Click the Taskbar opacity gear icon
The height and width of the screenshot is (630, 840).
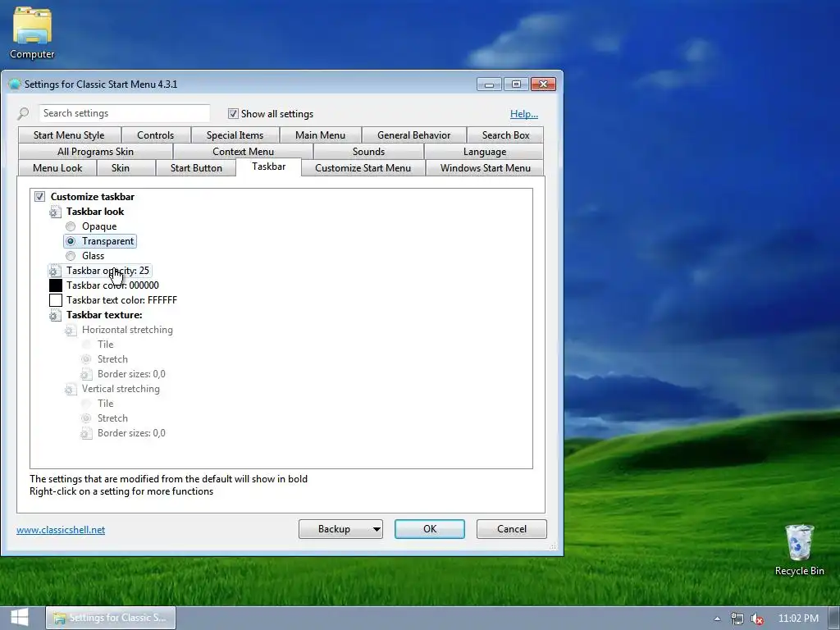coord(55,271)
